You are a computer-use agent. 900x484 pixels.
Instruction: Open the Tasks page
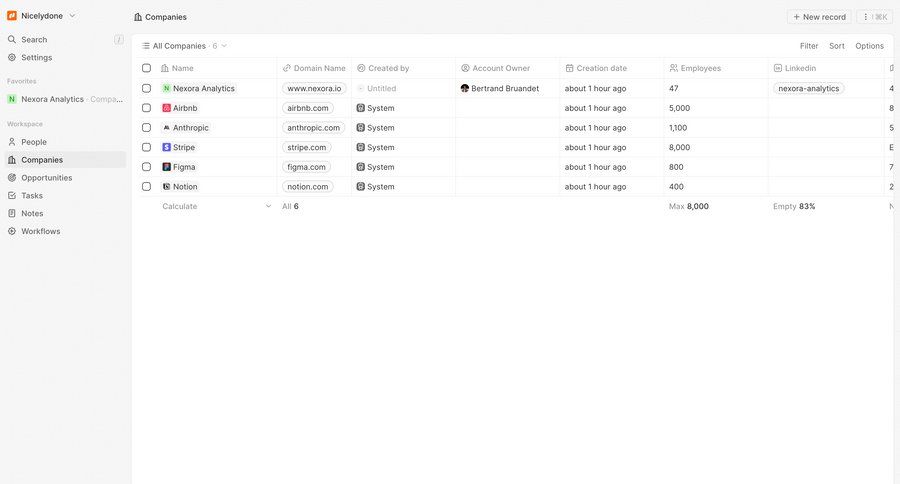(65, 195)
